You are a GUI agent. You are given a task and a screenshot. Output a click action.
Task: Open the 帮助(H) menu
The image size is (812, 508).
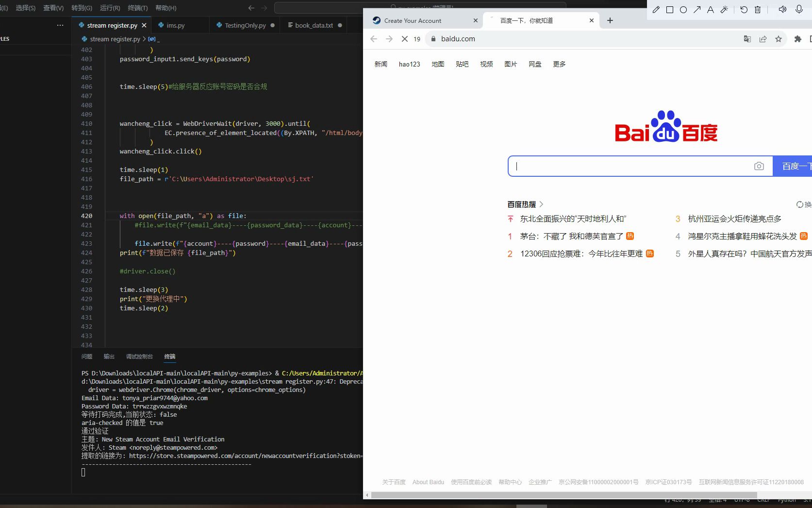[x=166, y=8]
